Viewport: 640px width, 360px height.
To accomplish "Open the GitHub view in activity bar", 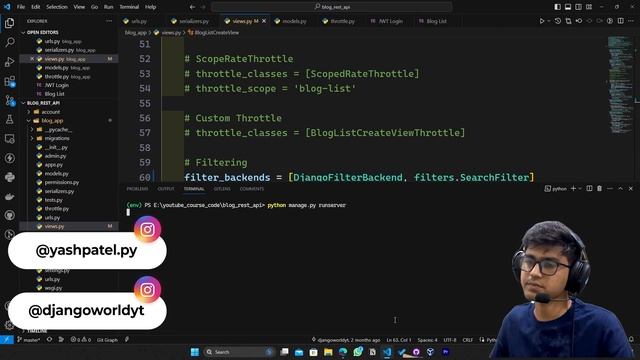I will point(9,215).
